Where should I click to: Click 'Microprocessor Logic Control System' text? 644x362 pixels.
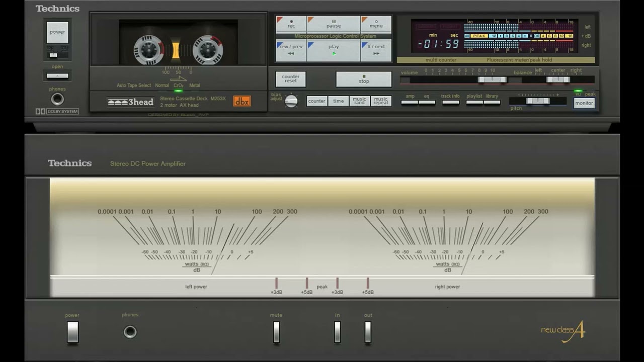pos(335,36)
